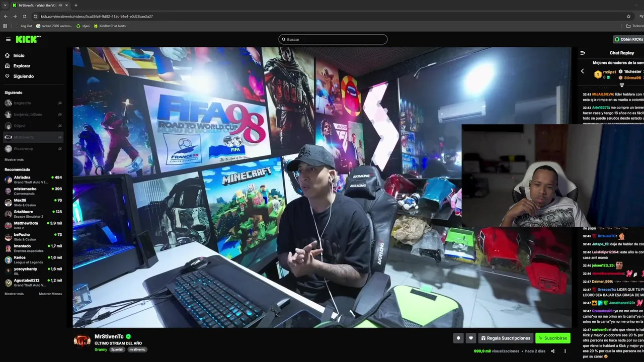Collapse the Chat Replay panel
This screenshot has height=362, width=644.
(x=583, y=53)
